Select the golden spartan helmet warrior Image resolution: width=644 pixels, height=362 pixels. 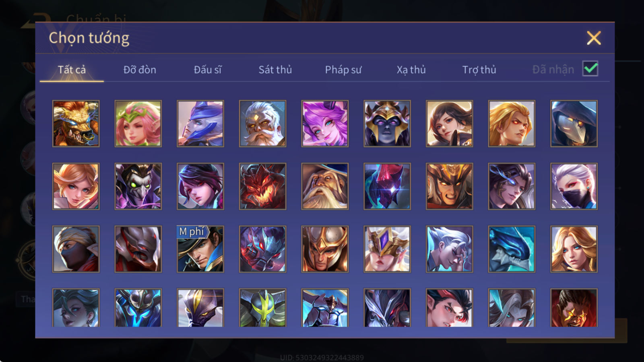pyautogui.click(x=325, y=249)
